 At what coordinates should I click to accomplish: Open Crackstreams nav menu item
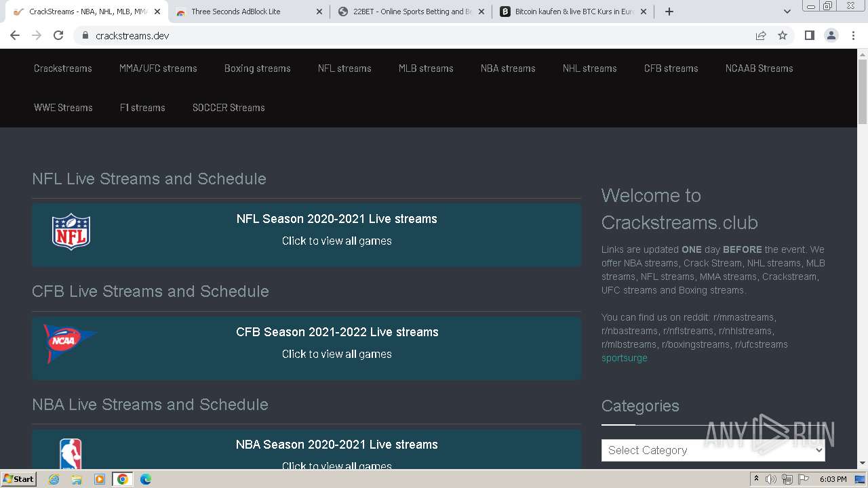pos(63,68)
